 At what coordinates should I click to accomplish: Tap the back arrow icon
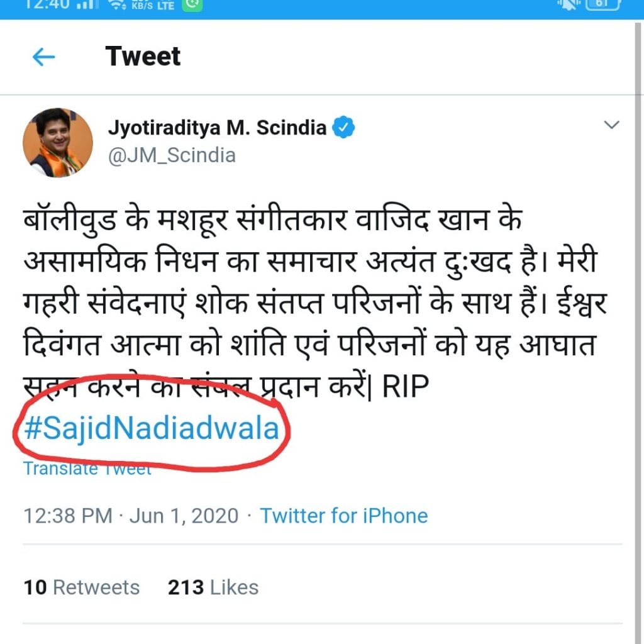coord(43,58)
